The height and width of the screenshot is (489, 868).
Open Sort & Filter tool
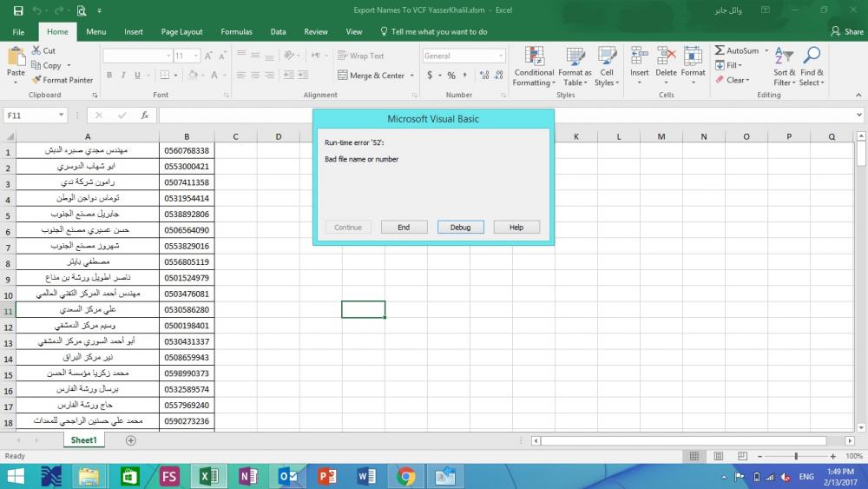coord(784,66)
